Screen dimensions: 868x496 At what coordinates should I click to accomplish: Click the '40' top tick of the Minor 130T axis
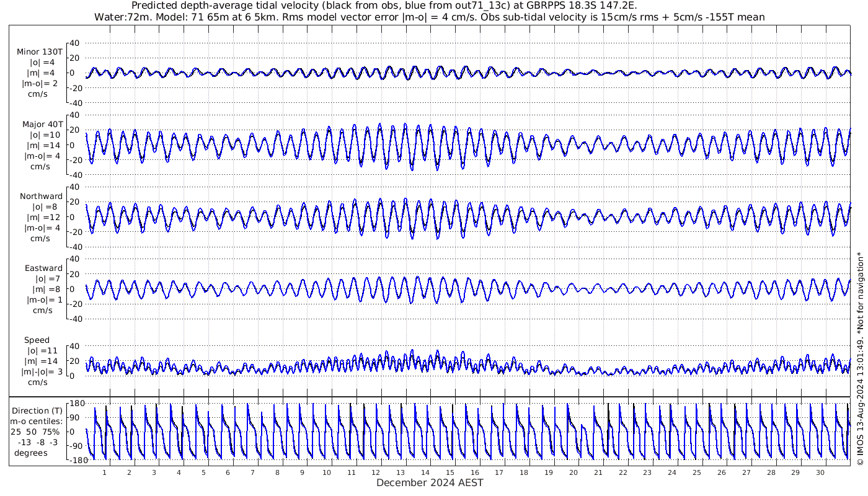pos(75,43)
